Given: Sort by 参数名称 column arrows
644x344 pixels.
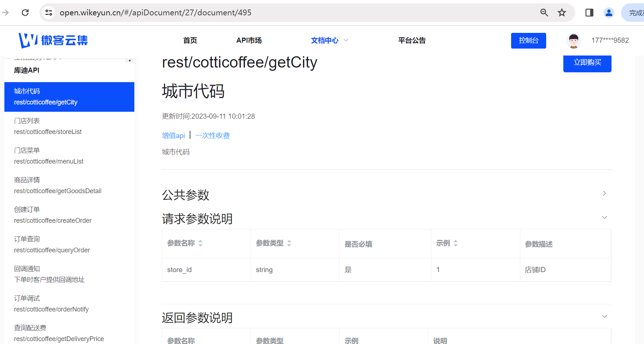Looking at the screenshot, I should [200, 243].
